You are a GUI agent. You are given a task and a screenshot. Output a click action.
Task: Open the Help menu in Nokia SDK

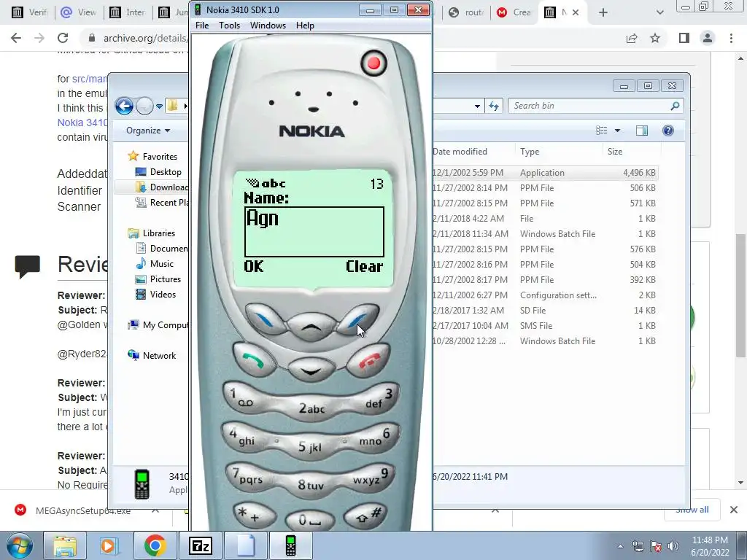(305, 26)
